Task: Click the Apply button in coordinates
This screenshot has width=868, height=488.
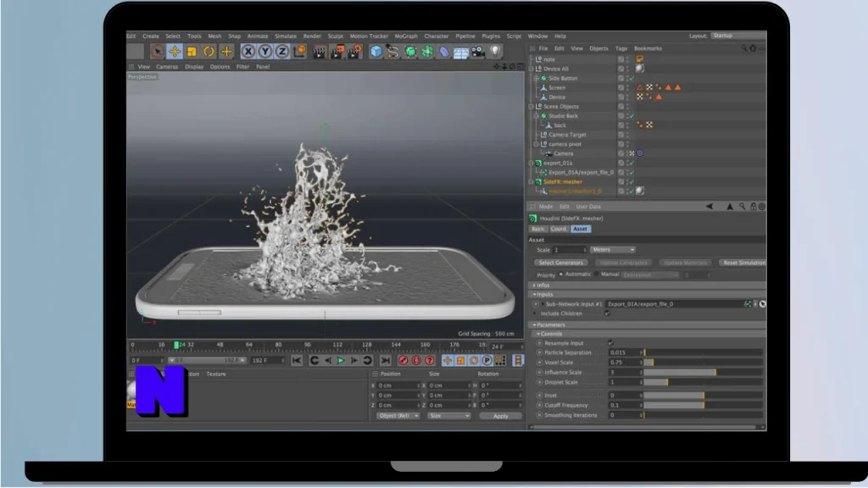Action: (x=500, y=415)
